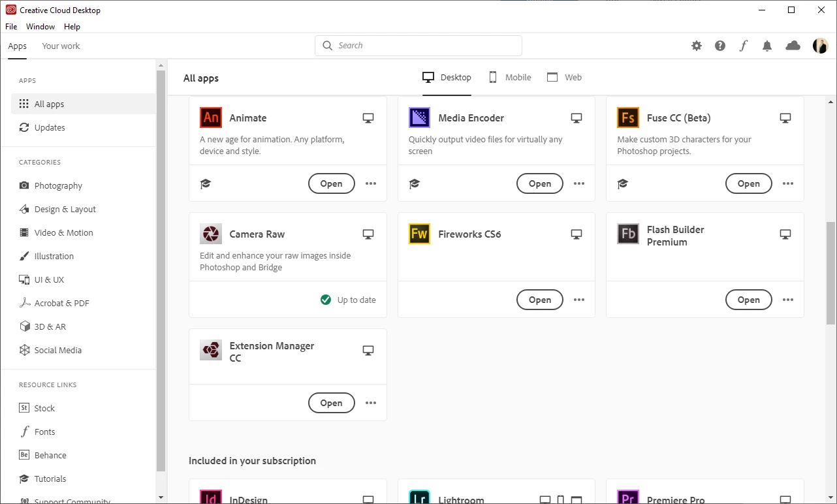Click the Lightroom Lr app icon

pyautogui.click(x=419, y=497)
